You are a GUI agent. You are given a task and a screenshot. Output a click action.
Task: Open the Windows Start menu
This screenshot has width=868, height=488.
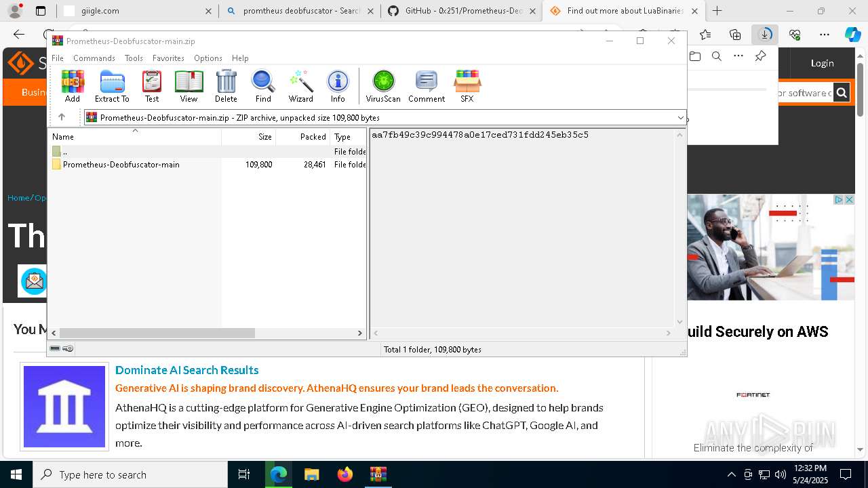pos(16,474)
